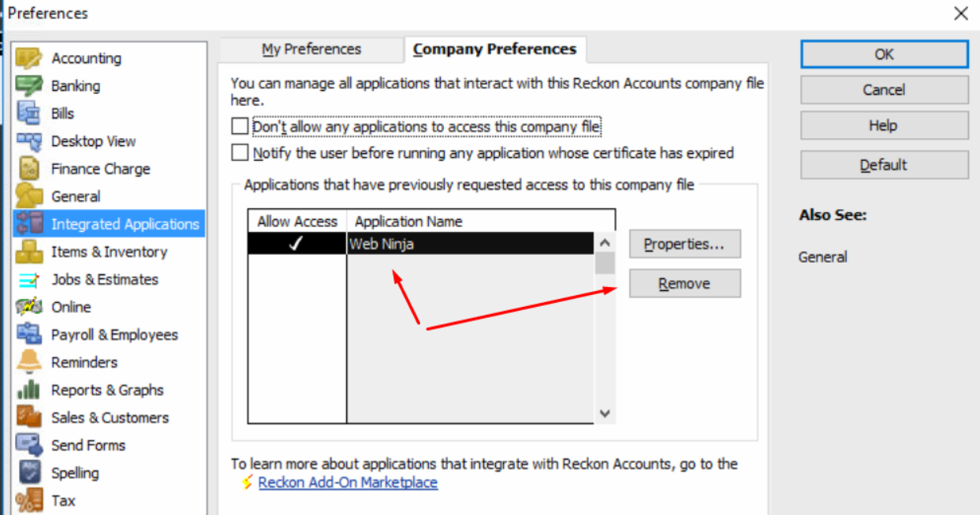The image size is (980, 515).
Task: Open the Reminders bell icon
Action: point(29,362)
